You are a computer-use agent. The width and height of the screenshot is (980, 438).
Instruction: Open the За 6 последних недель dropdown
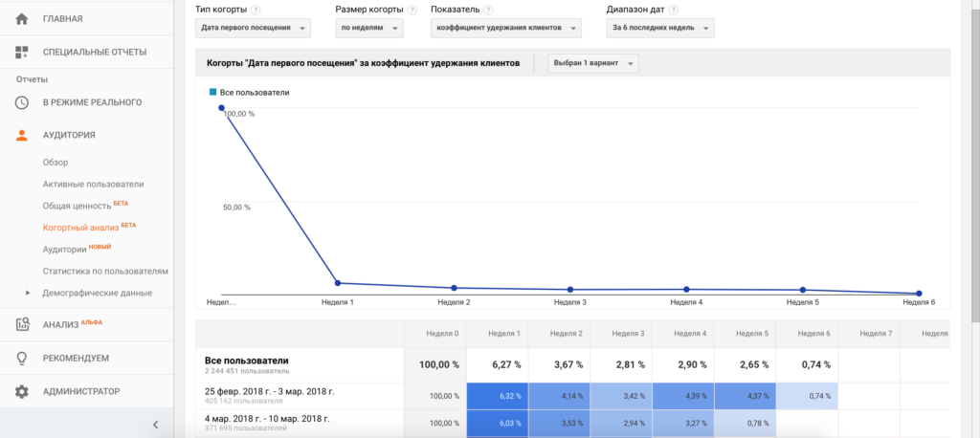[660, 29]
